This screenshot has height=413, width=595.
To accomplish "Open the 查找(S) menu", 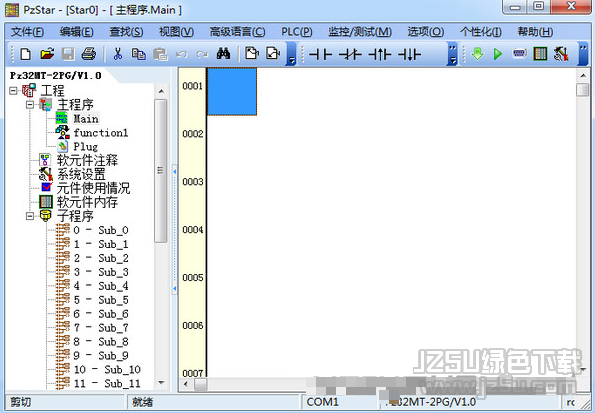I will [x=126, y=32].
